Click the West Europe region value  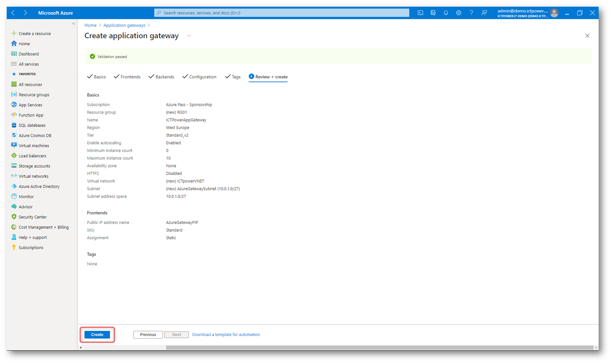[x=177, y=128]
